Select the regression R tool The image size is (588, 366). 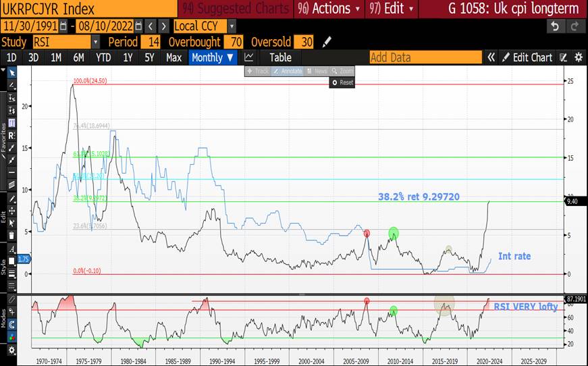coord(11,135)
